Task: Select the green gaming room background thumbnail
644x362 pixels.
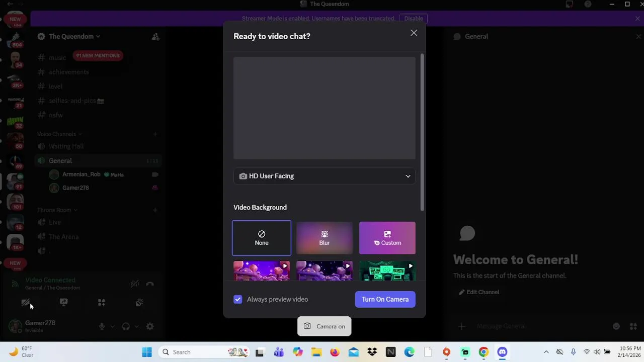Action: (387, 271)
